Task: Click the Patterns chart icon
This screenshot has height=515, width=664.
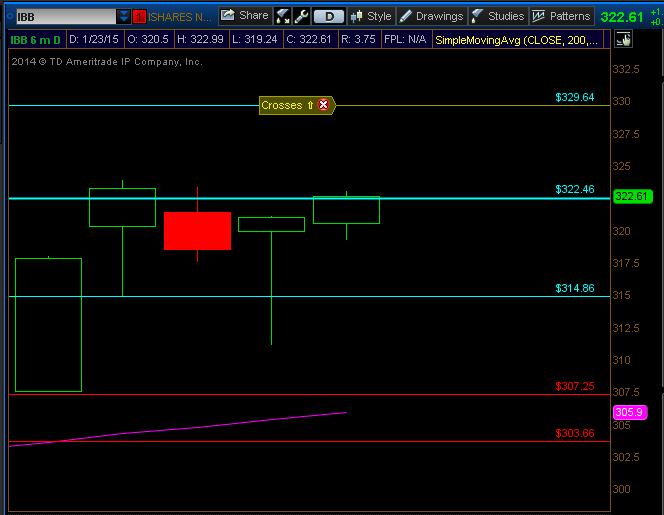Action: (538, 16)
